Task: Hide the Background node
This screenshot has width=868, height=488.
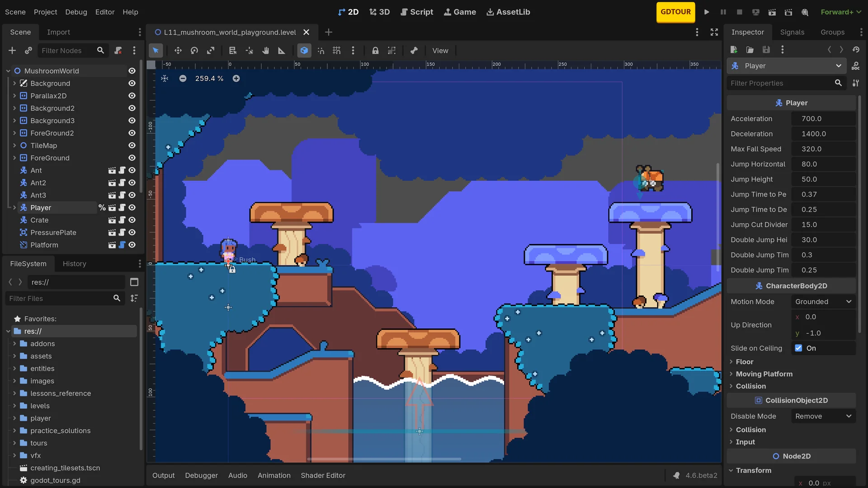Action: (x=132, y=83)
